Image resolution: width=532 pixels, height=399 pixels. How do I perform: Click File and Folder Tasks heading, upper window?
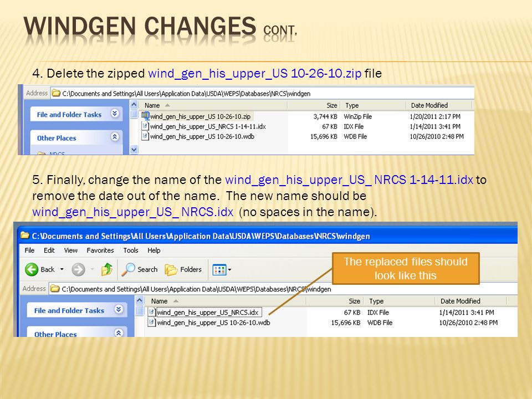[x=69, y=115]
